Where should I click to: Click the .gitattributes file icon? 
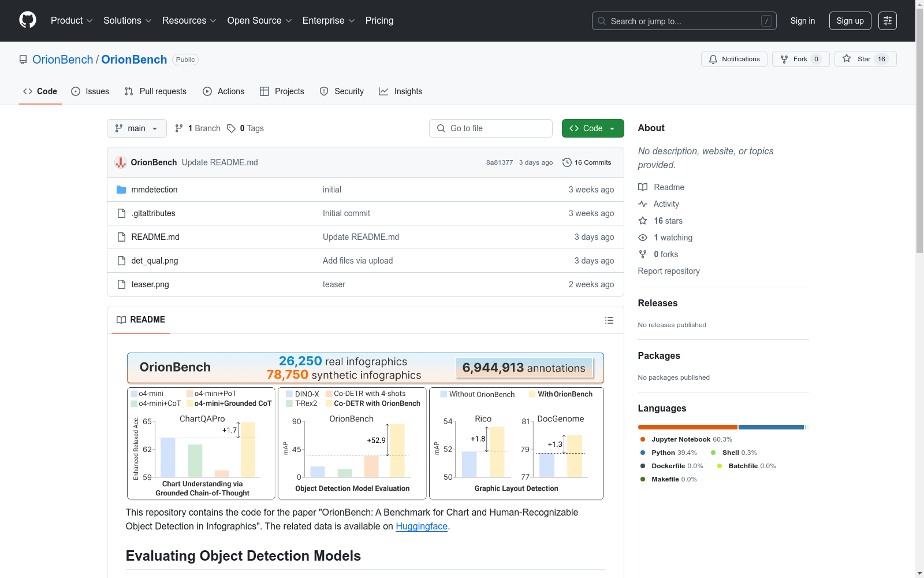[121, 213]
